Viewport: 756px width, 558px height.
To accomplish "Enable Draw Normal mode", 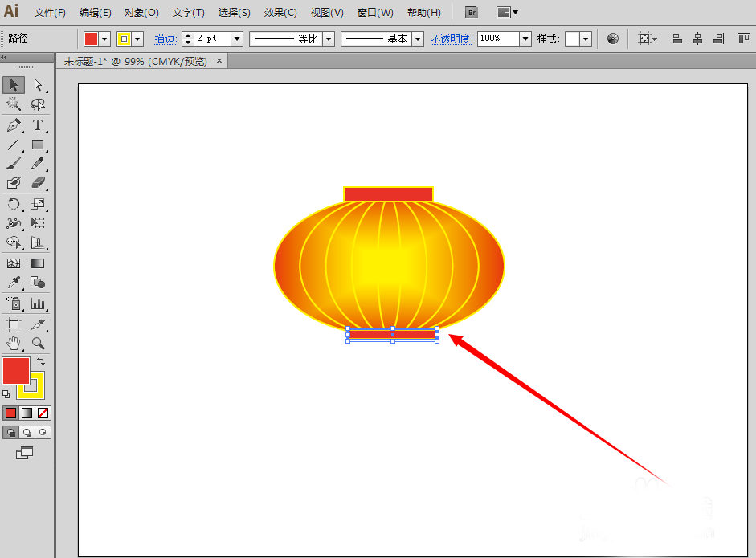I will tap(10, 432).
